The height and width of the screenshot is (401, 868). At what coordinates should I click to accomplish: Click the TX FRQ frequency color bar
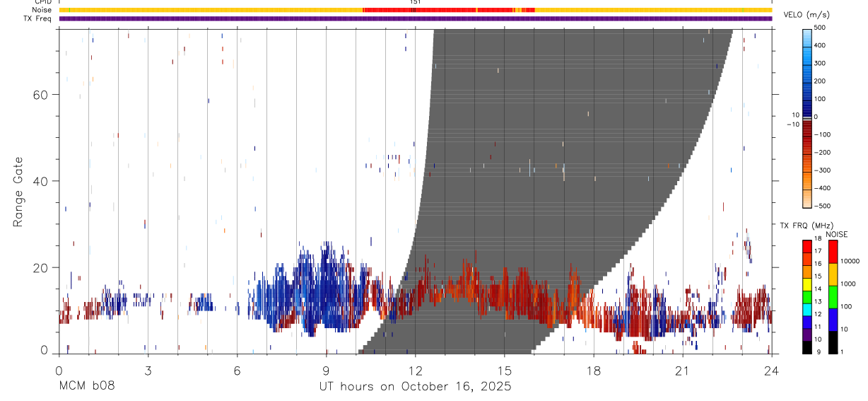pyautogui.click(x=807, y=296)
